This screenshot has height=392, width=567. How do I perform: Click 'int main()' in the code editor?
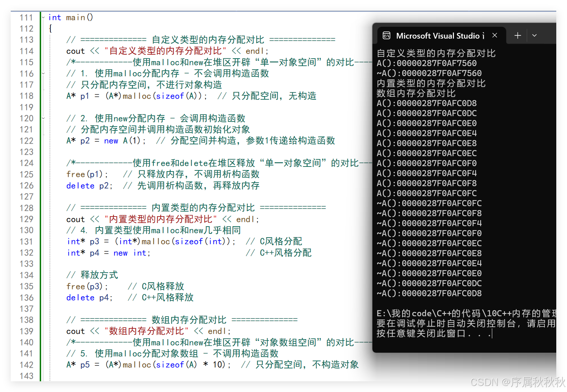pyautogui.click(x=70, y=18)
